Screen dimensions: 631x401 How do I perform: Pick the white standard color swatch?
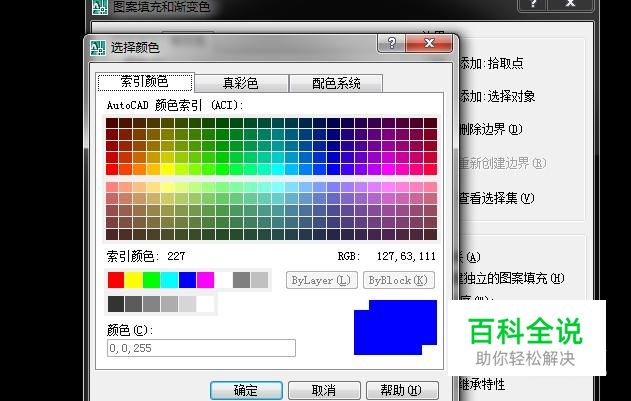pyautogui.click(x=223, y=280)
